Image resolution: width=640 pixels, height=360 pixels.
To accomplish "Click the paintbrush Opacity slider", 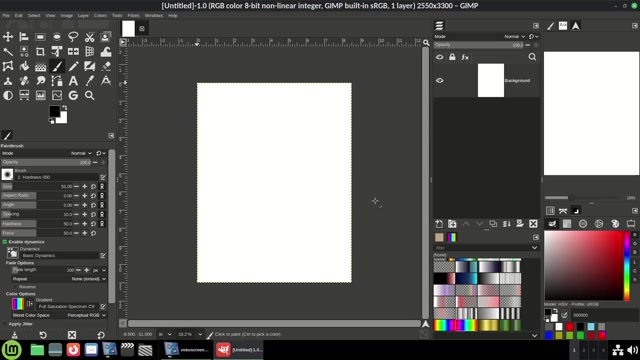I will (x=46, y=162).
